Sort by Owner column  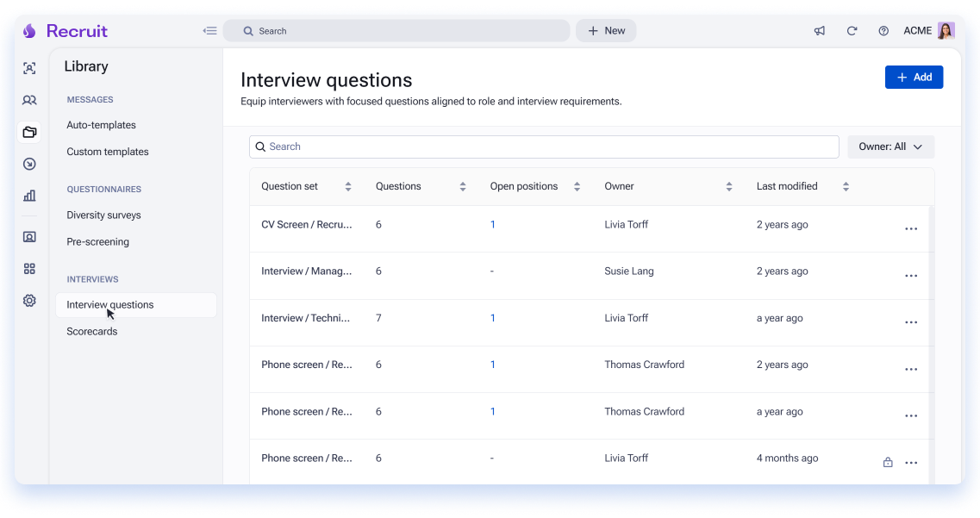coord(728,186)
